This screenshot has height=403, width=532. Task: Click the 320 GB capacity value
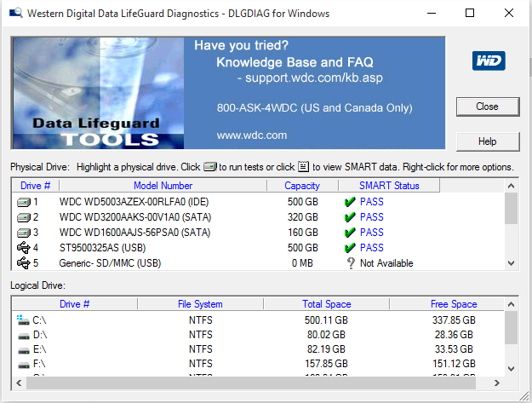[303, 217]
